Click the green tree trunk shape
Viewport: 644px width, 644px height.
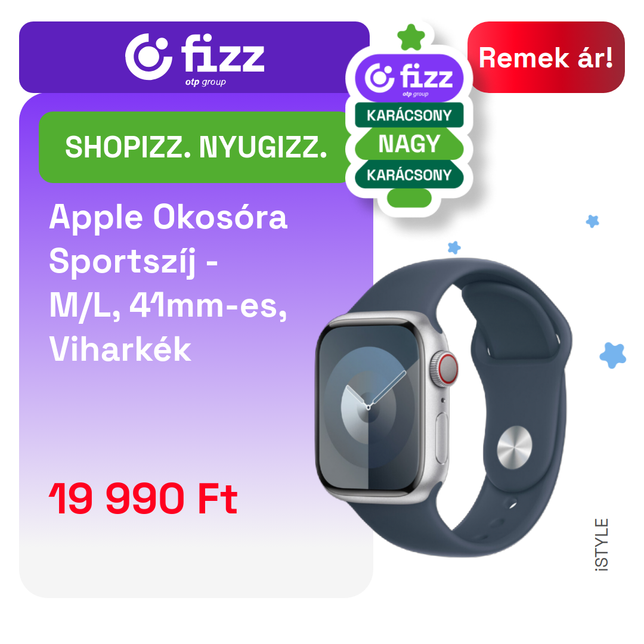pyautogui.click(x=409, y=199)
